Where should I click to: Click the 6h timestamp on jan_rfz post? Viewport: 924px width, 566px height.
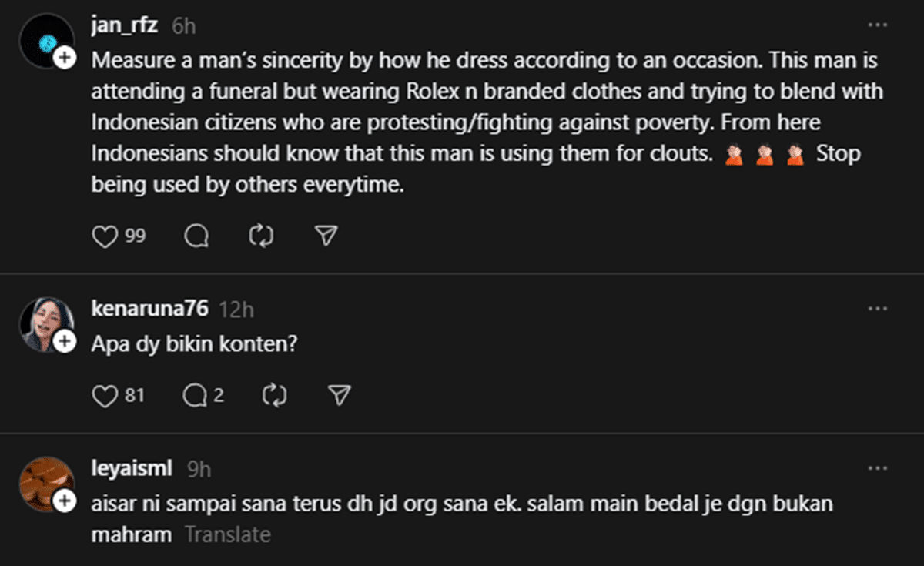pos(184,25)
